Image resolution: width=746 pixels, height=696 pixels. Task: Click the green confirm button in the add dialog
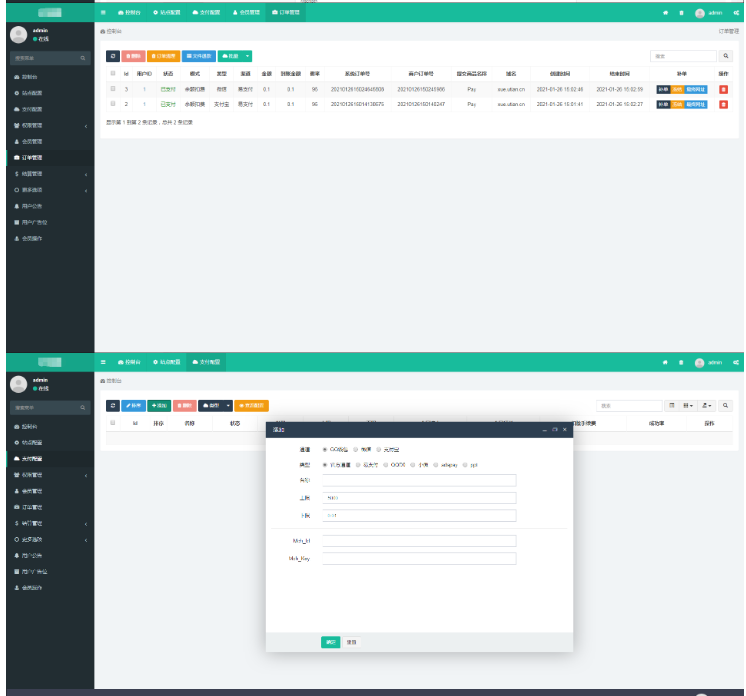330,642
